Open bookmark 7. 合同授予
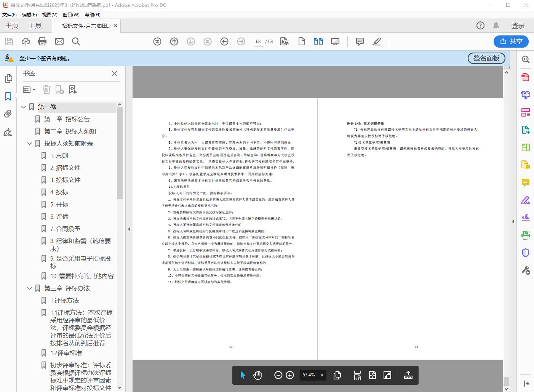The image size is (534, 392). click(65, 229)
